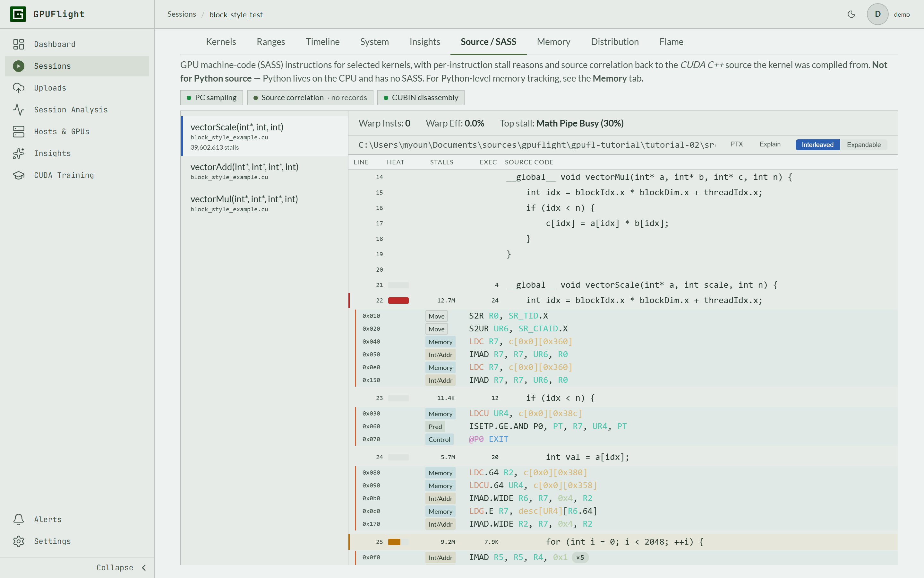
Task: Click block_style_test breadcrumb
Action: (236, 14)
